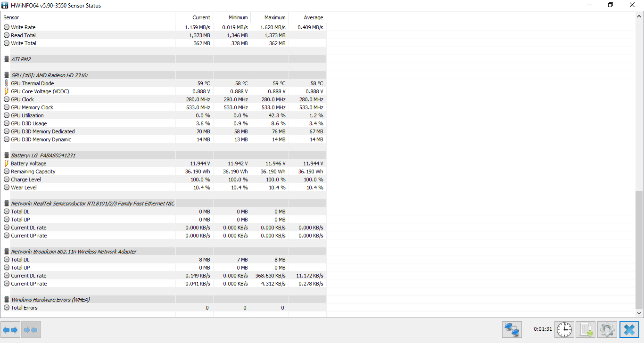Select the Battery LG PABAS0241231 group header
This screenshot has height=343, width=644.
pos(163,155)
